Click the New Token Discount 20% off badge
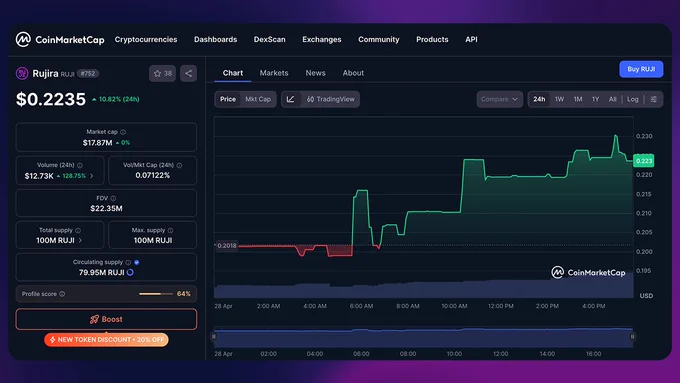This screenshot has width=680, height=383. tap(106, 340)
